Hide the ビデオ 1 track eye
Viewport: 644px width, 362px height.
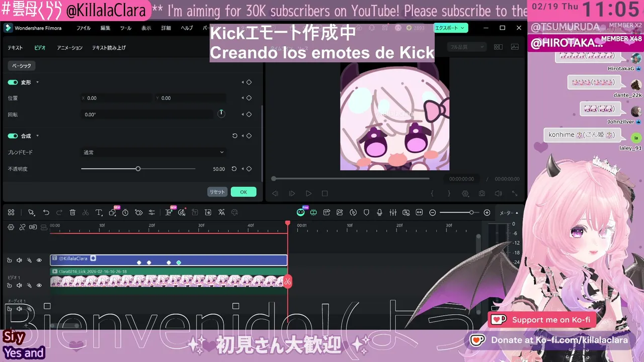tap(39, 285)
